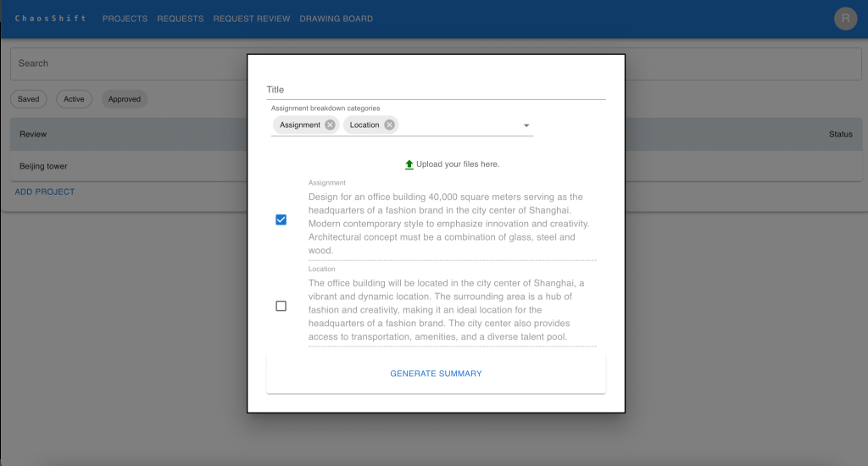Switch to the Drawing Board
Image resolution: width=868 pixels, height=466 pixels.
(x=336, y=19)
